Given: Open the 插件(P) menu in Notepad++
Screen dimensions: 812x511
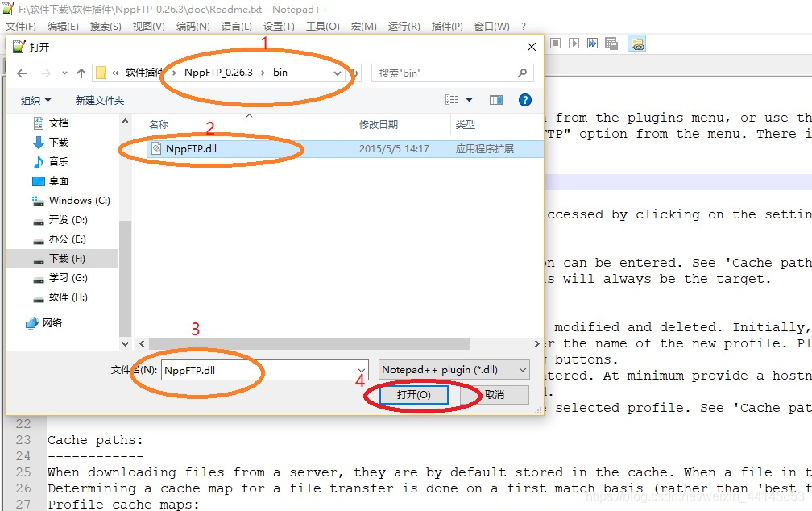Looking at the screenshot, I should pyautogui.click(x=447, y=27).
